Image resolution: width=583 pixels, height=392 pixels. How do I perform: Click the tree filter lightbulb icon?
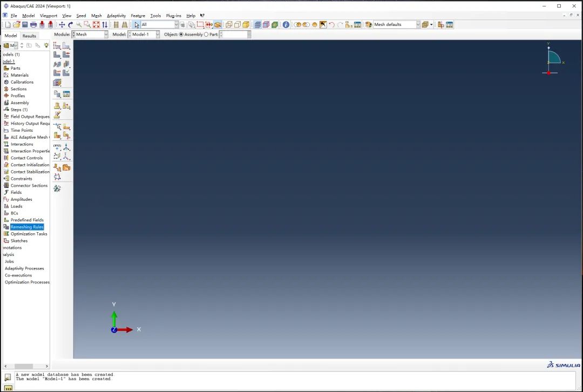pos(46,45)
